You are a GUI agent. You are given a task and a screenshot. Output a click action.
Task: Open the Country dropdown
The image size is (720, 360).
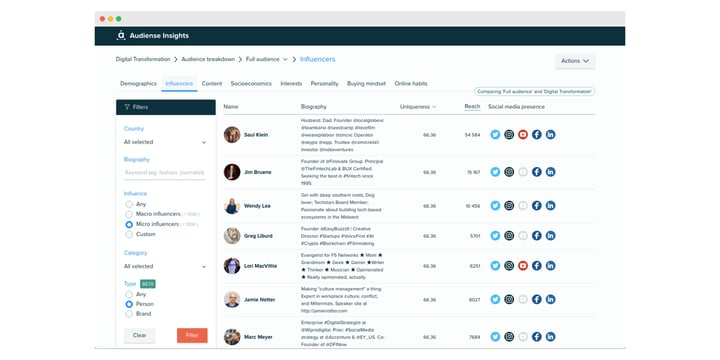[x=165, y=142]
